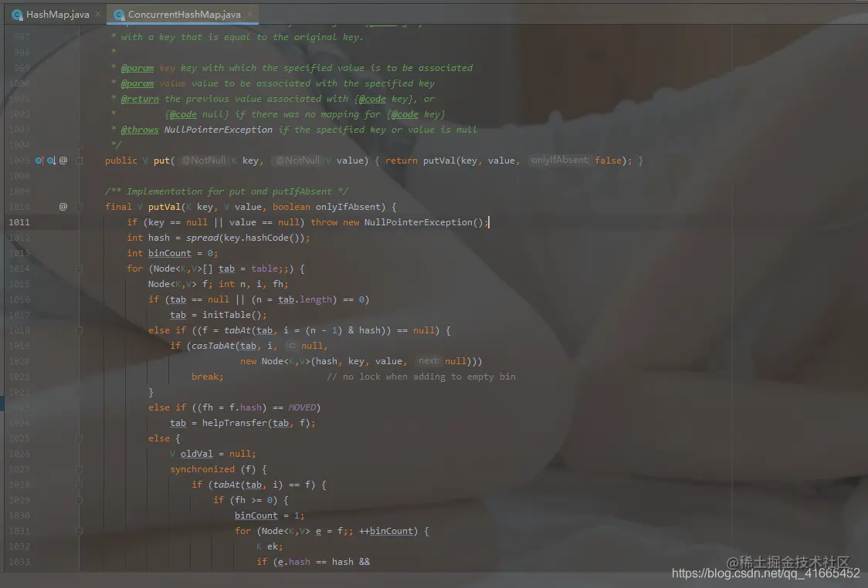Click the initTable() call
Image resolution: width=868 pixels, height=588 pixels.
point(232,315)
